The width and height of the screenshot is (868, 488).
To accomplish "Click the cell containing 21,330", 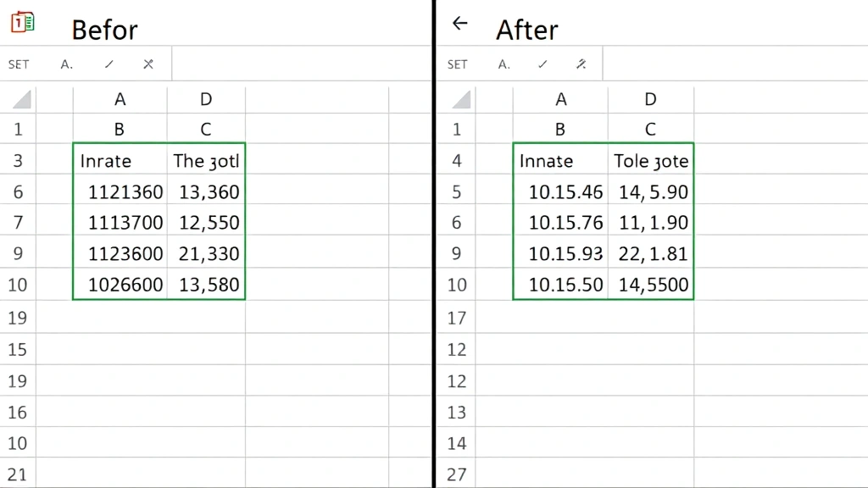I will (x=207, y=253).
